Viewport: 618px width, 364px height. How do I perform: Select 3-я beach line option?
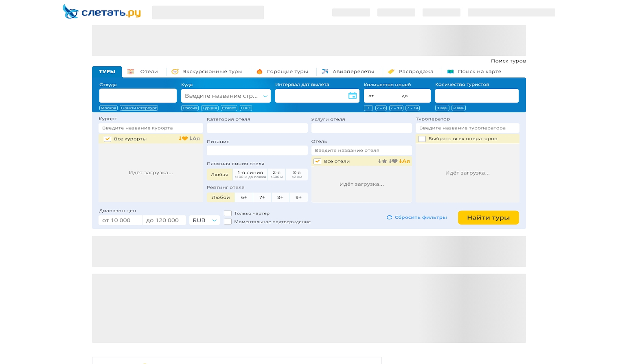(x=297, y=175)
